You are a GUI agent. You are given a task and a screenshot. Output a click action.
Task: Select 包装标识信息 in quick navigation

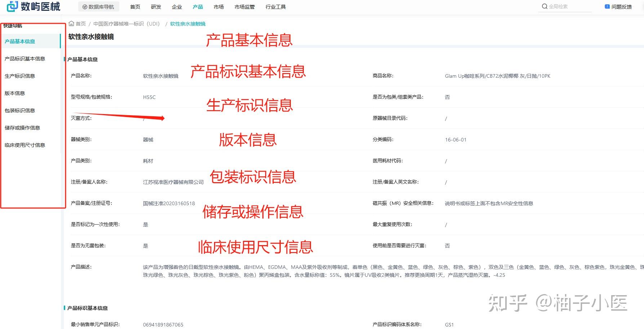(19, 110)
